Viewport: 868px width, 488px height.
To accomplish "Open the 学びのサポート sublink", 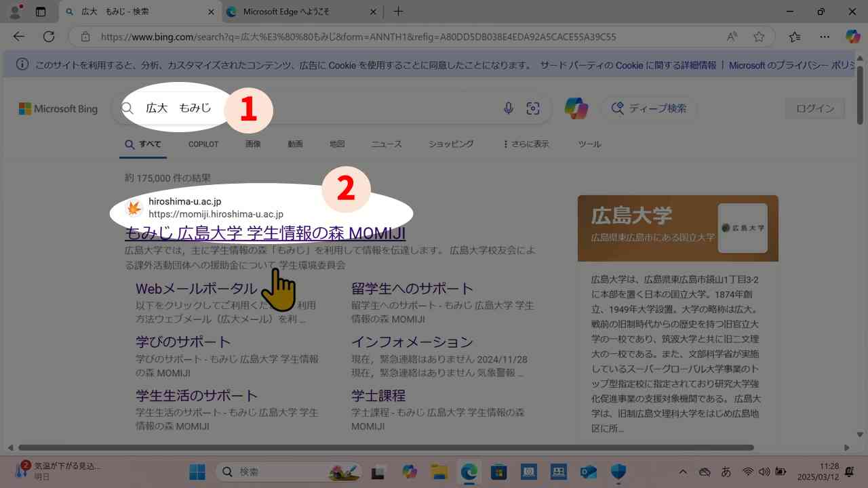I will [183, 342].
